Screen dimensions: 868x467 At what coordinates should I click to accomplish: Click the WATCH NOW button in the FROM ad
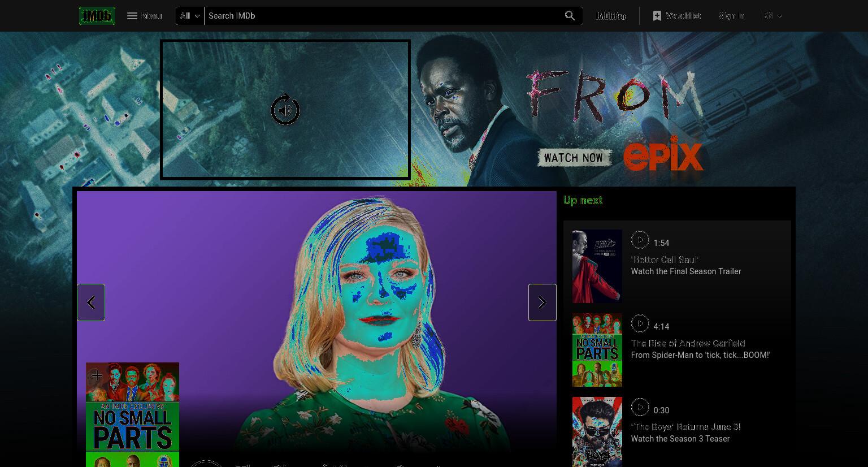coord(574,158)
